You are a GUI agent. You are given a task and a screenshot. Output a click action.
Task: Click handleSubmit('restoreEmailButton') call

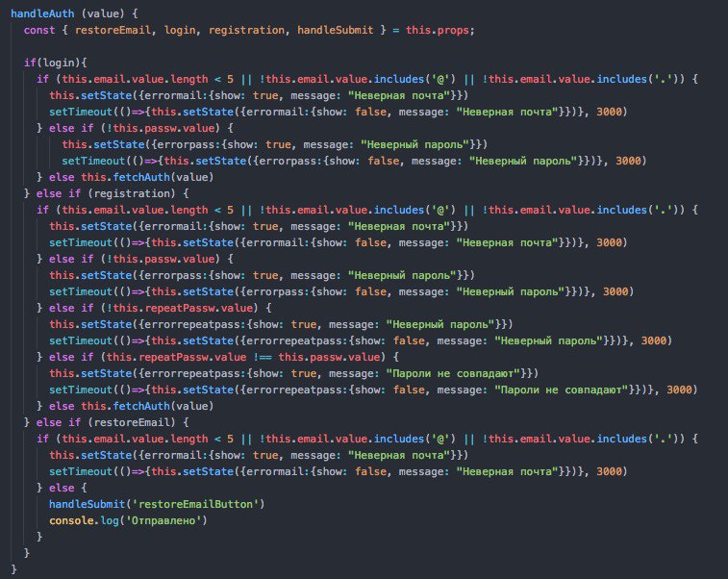pos(157,504)
